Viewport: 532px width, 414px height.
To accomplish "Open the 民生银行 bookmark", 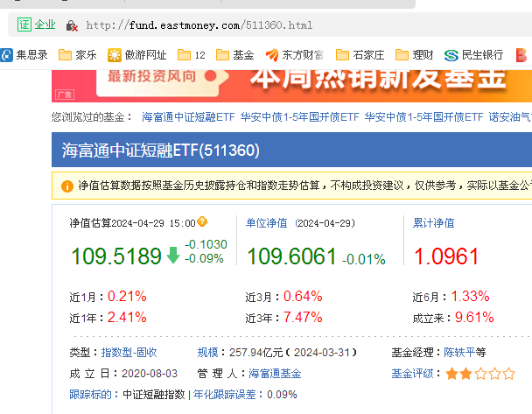I will 473,55.
